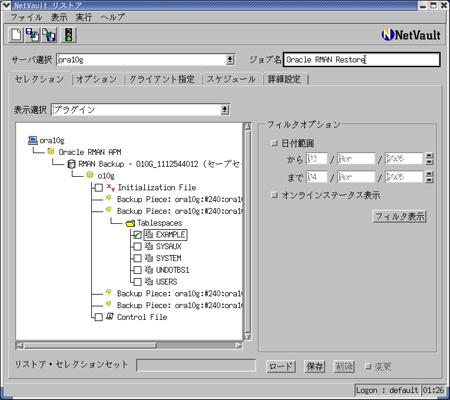Viewport: 450px width, 400px height.
Task: Open the 表示 menu
Action: [59, 17]
